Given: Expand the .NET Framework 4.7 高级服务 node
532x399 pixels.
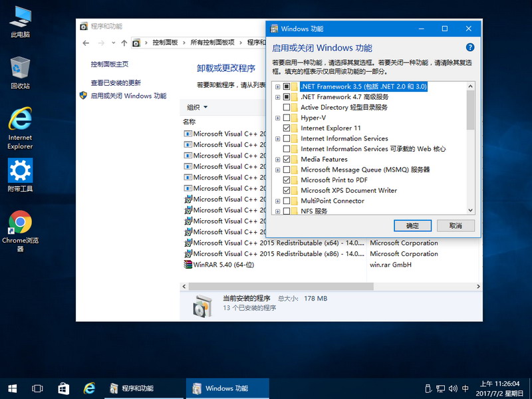Looking at the screenshot, I should click(x=277, y=97).
